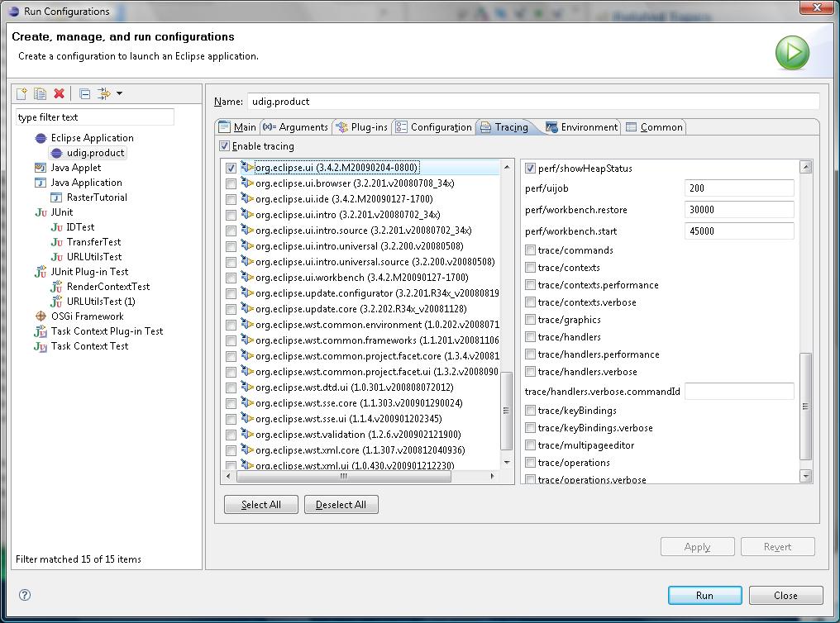The width and height of the screenshot is (840, 623).
Task: Click the Eclipse Application node icon
Action: point(41,138)
